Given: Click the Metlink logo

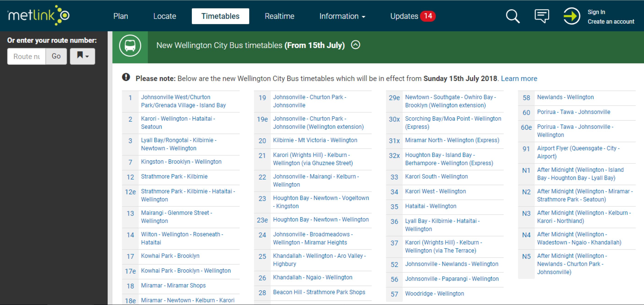Looking at the screenshot, I should click(38, 16).
